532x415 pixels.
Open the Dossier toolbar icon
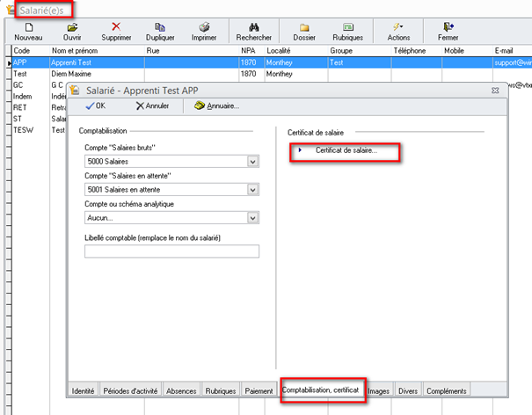point(304,27)
